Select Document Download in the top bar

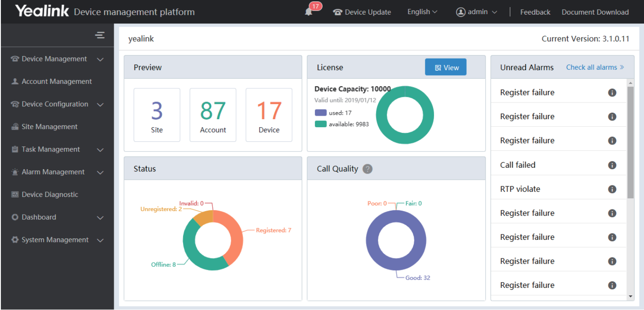pyautogui.click(x=595, y=12)
